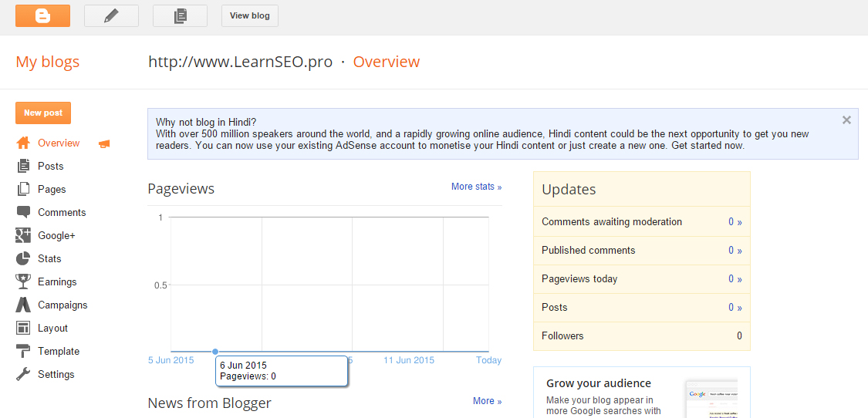This screenshot has height=418, width=868.
Task: Click the Overview title next to blog URL
Action: pos(387,62)
